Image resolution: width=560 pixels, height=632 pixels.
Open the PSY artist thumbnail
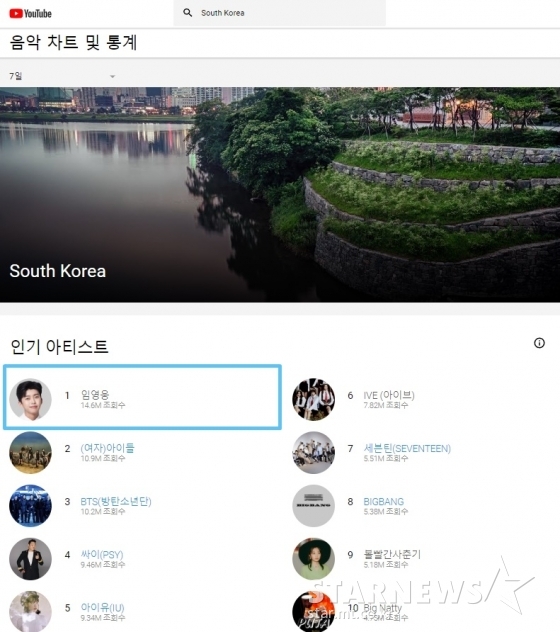[30, 559]
